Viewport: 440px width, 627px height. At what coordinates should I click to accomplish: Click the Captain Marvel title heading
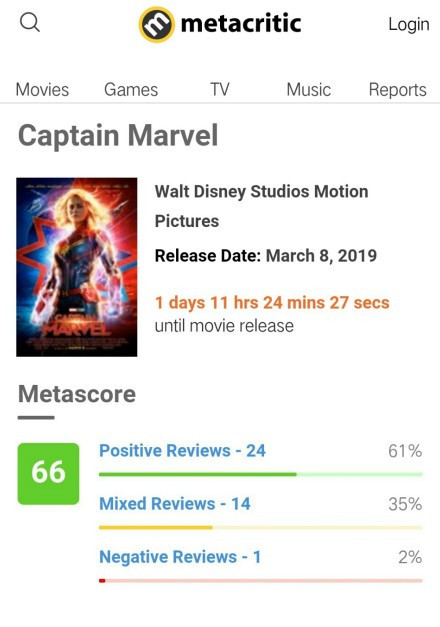click(118, 136)
